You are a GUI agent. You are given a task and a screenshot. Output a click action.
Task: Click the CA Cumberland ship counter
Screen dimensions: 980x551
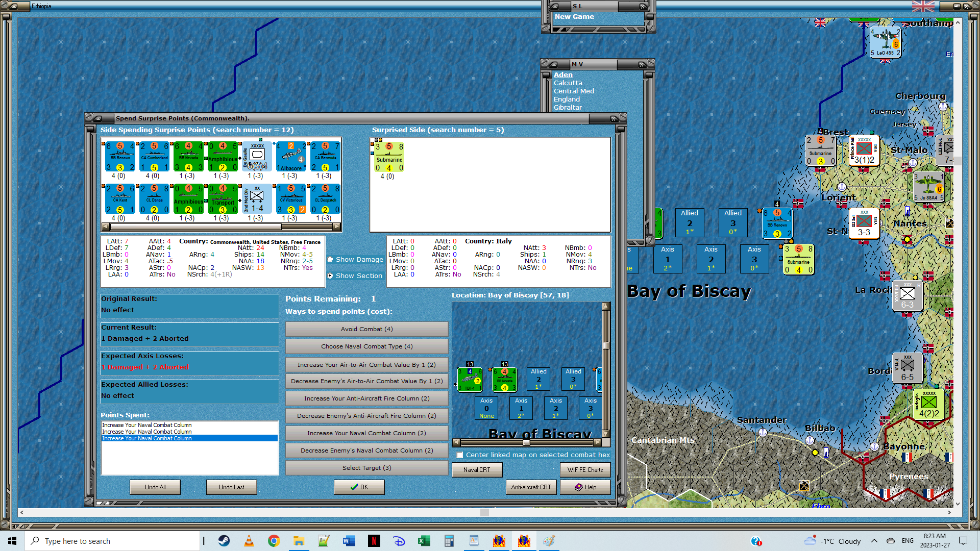[154, 157]
